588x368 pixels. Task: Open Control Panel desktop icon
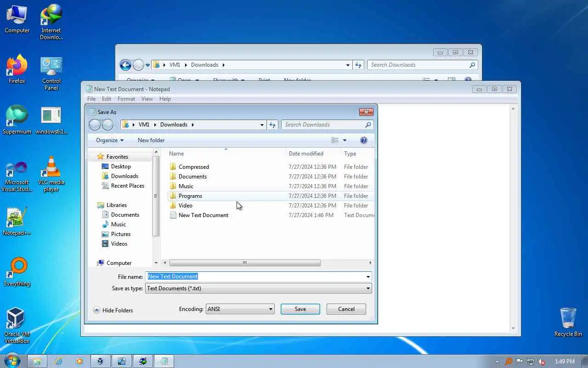pyautogui.click(x=51, y=74)
